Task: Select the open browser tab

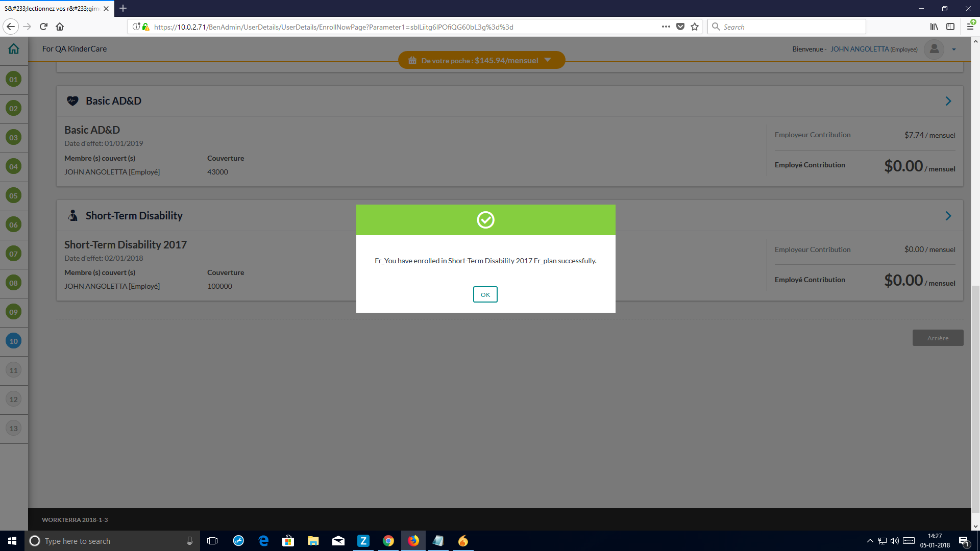Action: [x=51, y=9]
